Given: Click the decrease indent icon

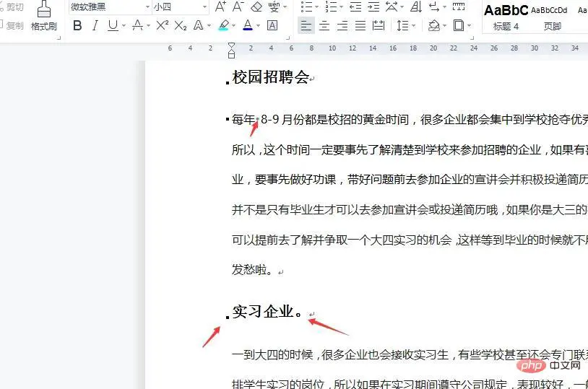Looking at the screenshot, I should [x=355, y=6].
